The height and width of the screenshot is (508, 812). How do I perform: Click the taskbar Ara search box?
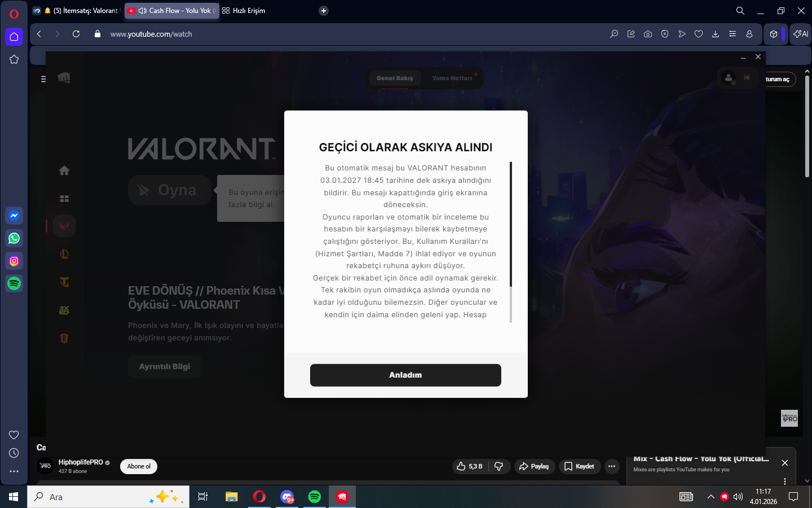coord(108,497)
